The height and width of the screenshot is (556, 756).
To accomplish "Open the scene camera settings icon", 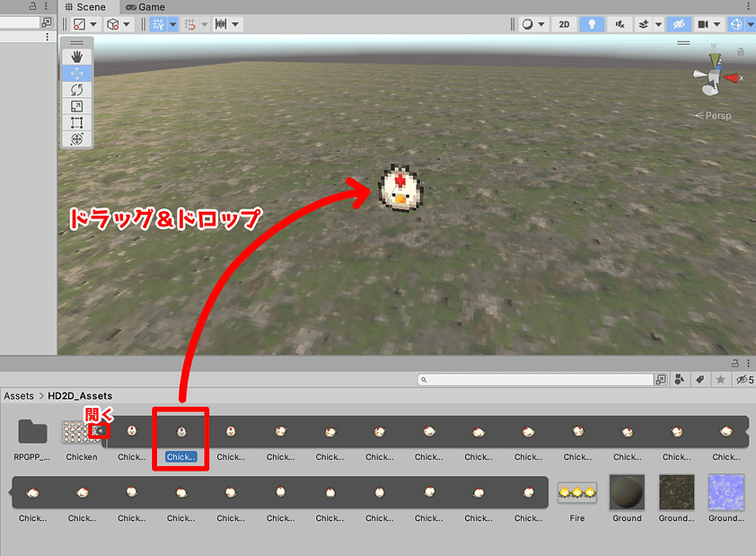I will click(704, 24).
